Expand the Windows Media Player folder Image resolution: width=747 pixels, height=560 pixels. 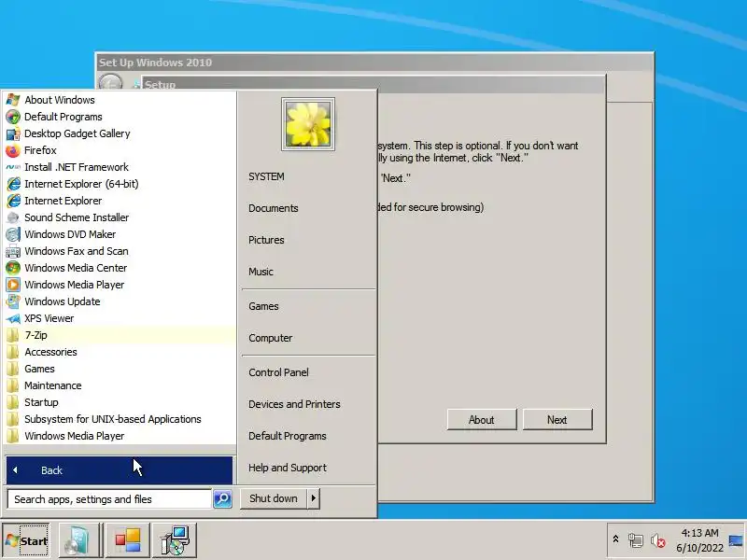click(120, 436)
